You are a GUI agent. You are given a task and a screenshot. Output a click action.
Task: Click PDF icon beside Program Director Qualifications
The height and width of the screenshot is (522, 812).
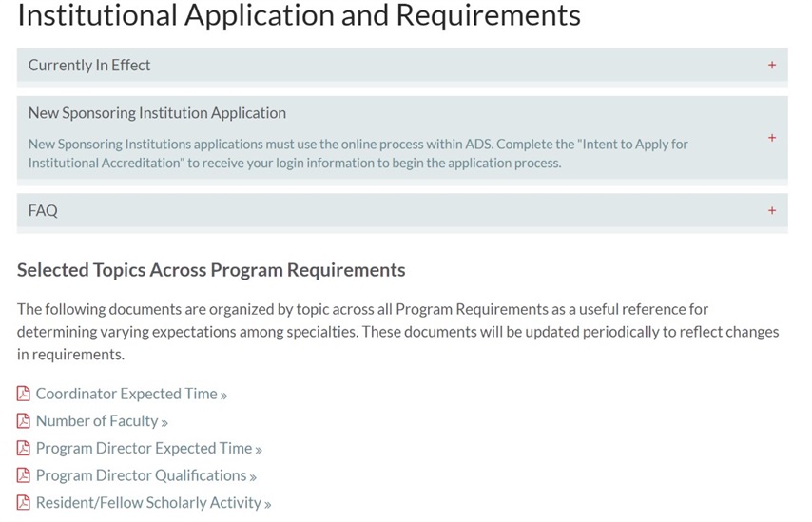click(x=24, y=475)
